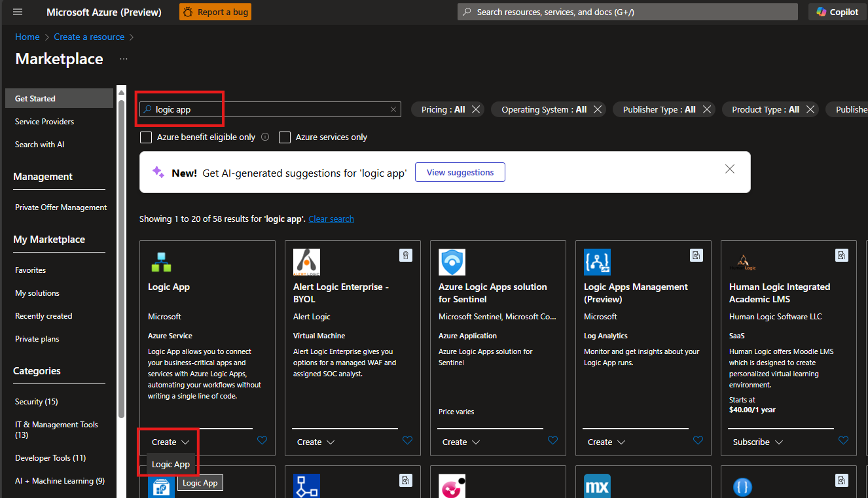Expand the Create dropdown on Logic App tile
Screen dimensions: 868x498
coord(170,442)
